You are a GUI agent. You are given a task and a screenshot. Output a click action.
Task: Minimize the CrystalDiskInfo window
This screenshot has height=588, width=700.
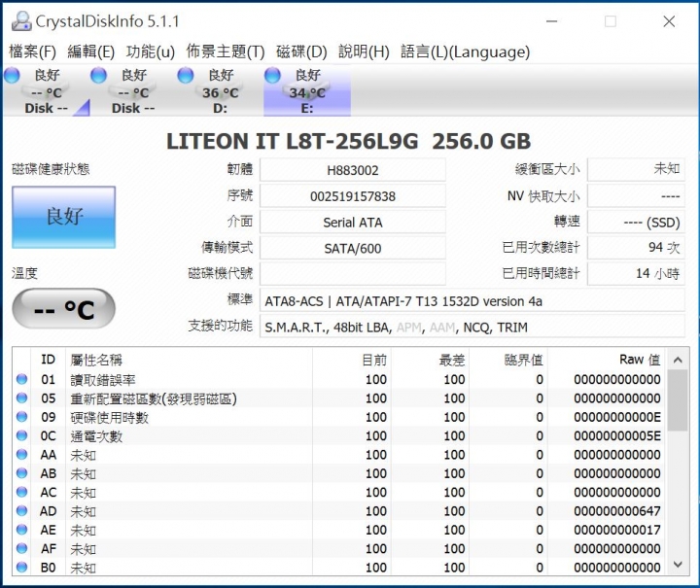pyautogui.click(x=552, y=21)
